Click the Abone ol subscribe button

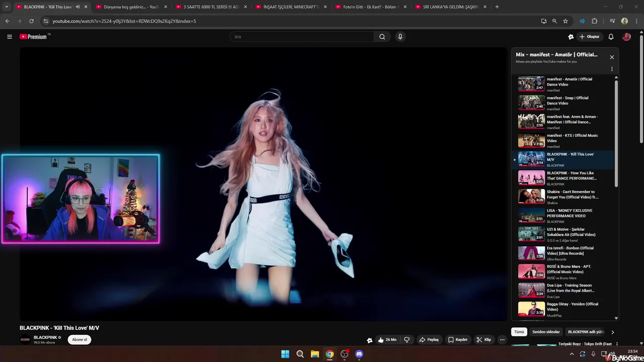coord(79,340)
